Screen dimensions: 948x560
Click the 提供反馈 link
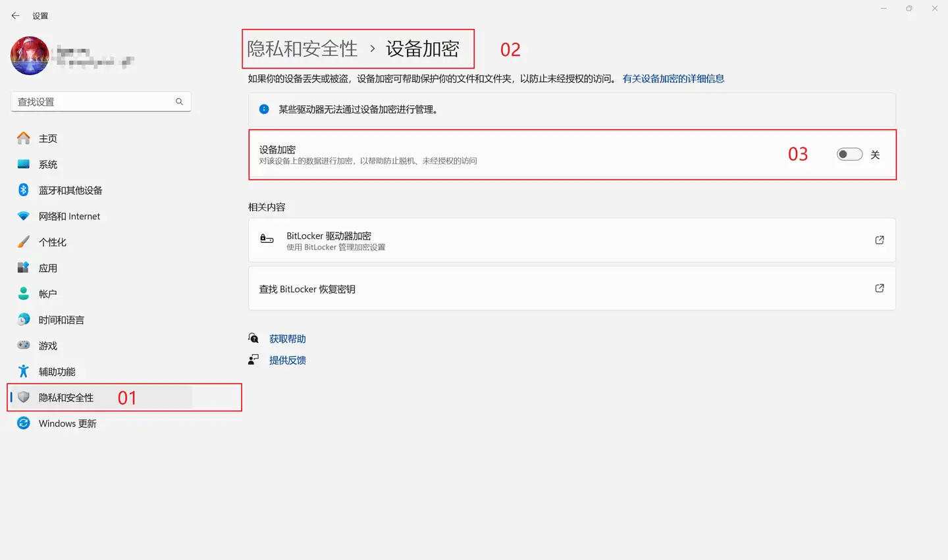click(288, 360)
